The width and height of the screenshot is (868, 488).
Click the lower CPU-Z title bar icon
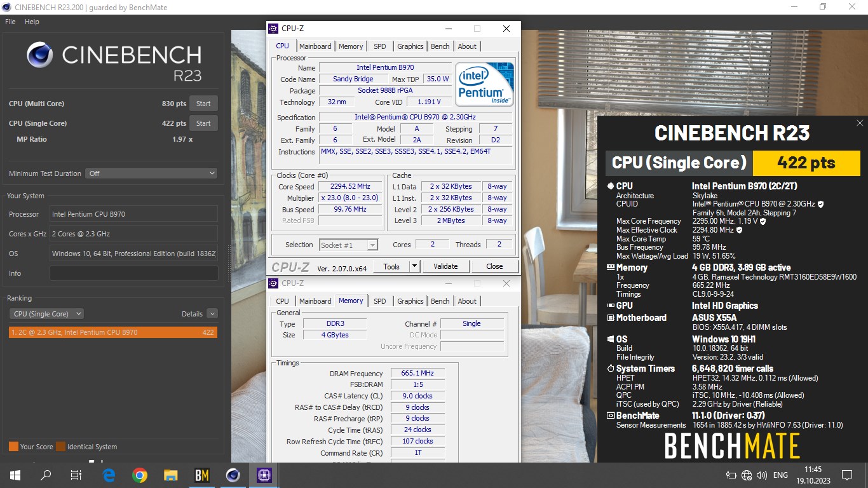point(273,283)
